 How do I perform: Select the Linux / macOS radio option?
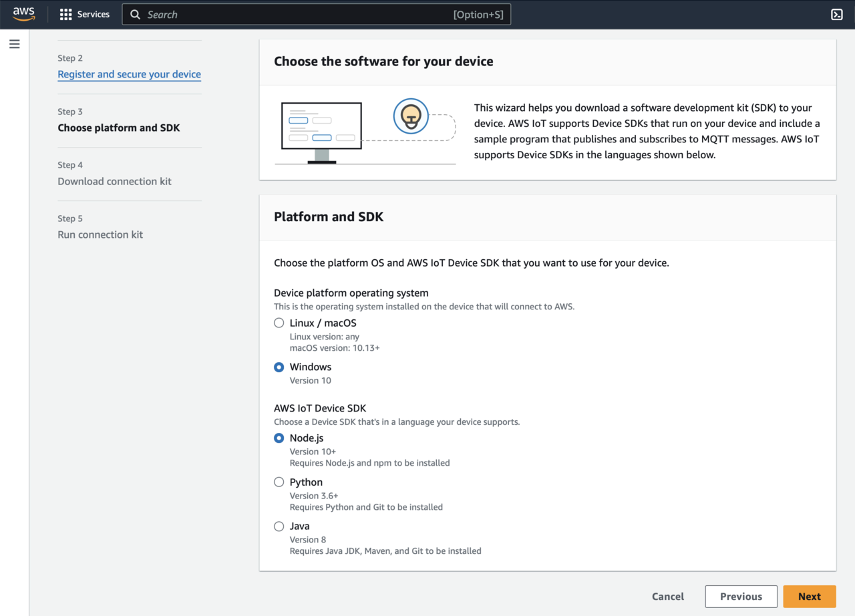[x=279, y=323]
